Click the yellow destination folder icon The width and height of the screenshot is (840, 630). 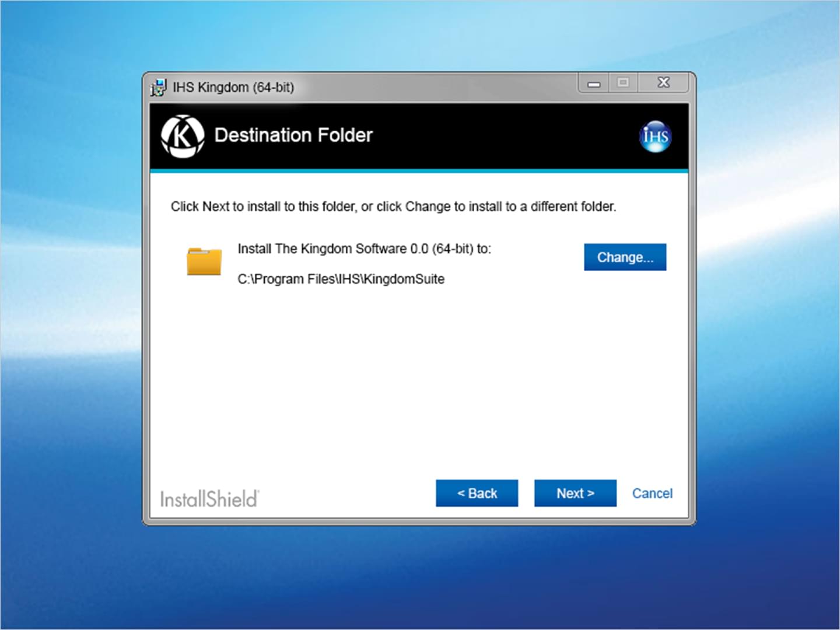(x=204, y=261)
